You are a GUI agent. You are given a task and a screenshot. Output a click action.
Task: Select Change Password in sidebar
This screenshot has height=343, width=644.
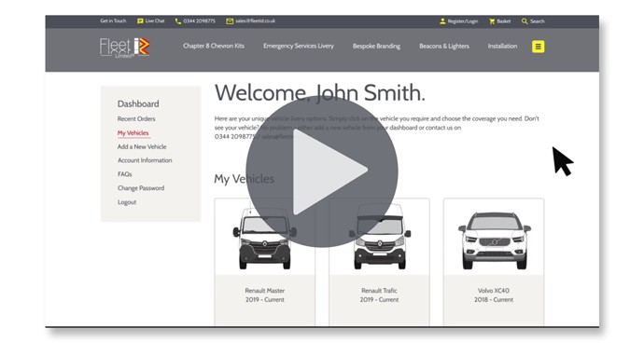tap(141, 188)
